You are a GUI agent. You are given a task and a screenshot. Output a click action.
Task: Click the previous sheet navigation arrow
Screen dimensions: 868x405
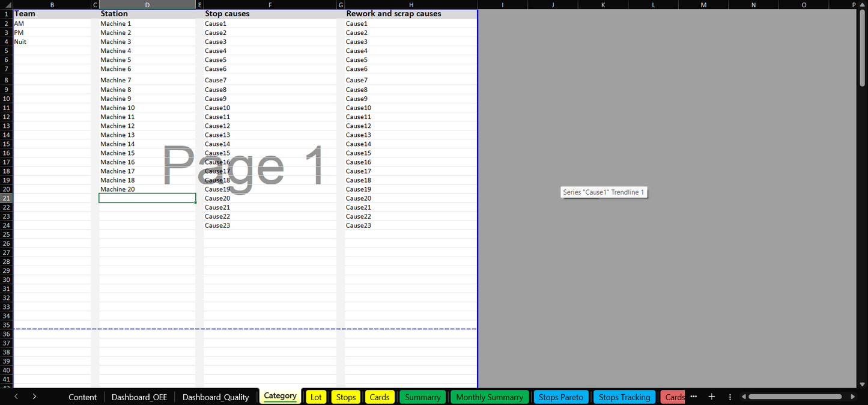tap(16, 397)
